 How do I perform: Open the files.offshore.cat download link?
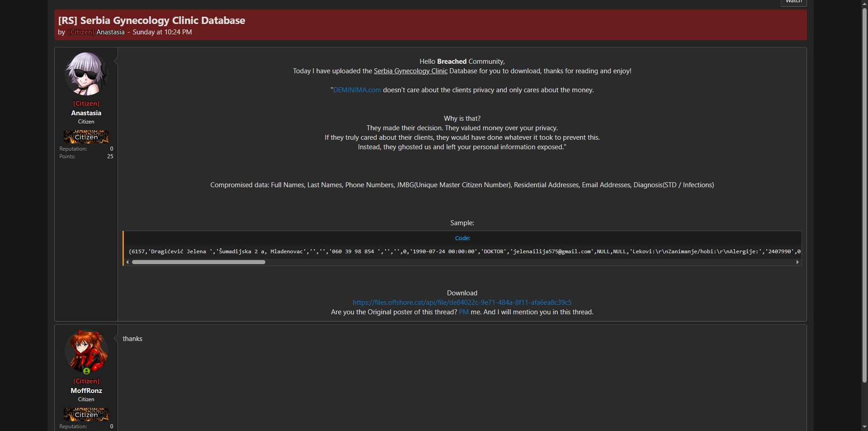click(462, 303)
